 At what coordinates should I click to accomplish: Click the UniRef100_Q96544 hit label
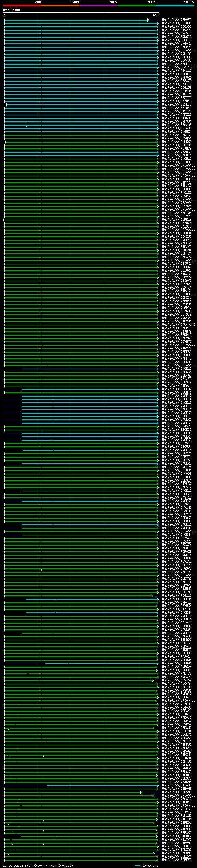(x=177, y=33)
